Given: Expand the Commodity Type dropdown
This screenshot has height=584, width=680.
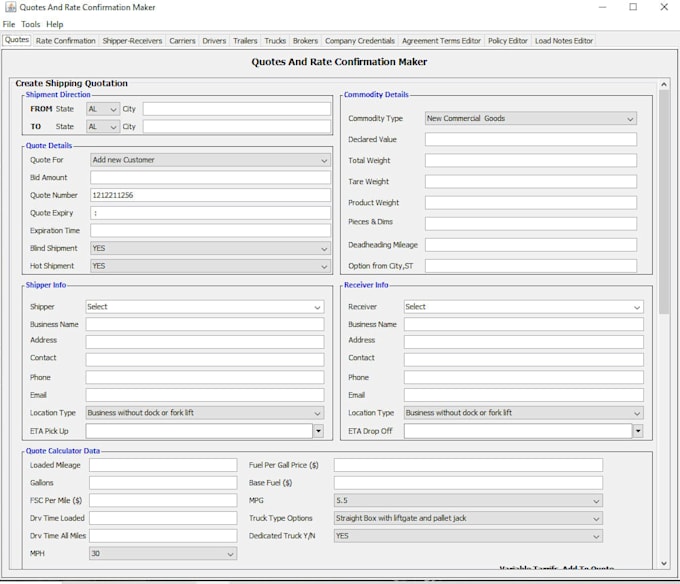Looking at the screenshot, I should [531, 118].
